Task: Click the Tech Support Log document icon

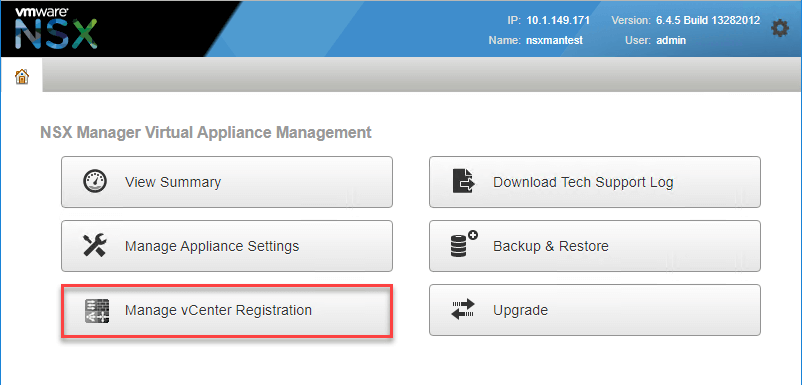Action: tap(463, 182)
